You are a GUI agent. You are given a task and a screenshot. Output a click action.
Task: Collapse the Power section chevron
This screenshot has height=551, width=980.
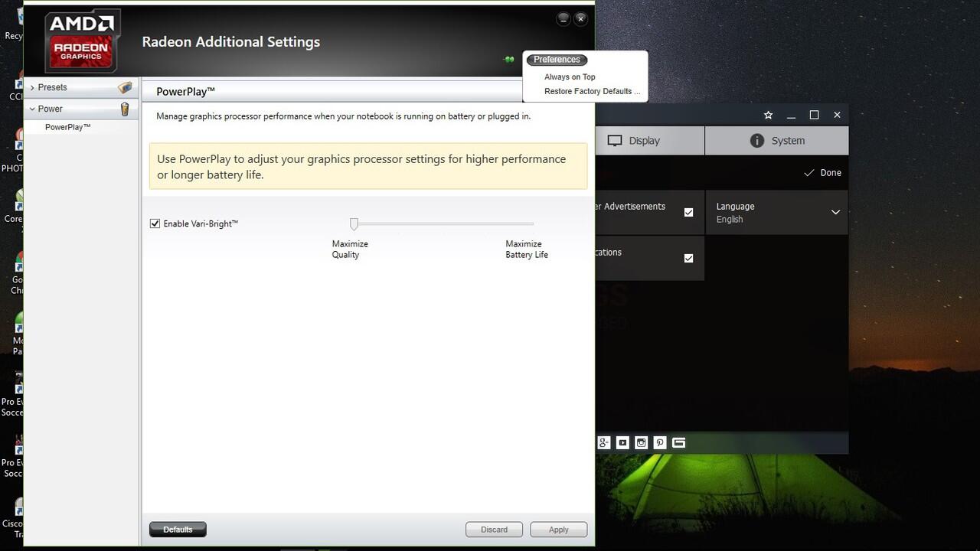32,109
